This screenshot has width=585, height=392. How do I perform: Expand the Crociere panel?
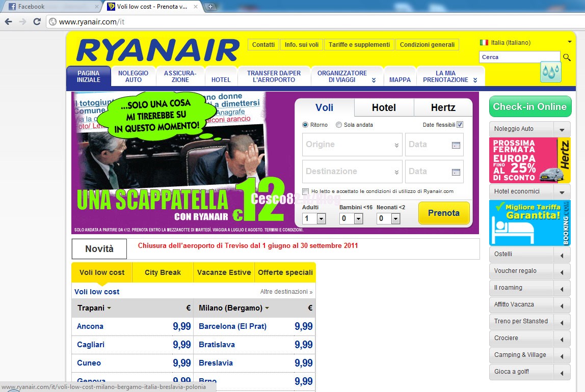(x=562, y=339)
